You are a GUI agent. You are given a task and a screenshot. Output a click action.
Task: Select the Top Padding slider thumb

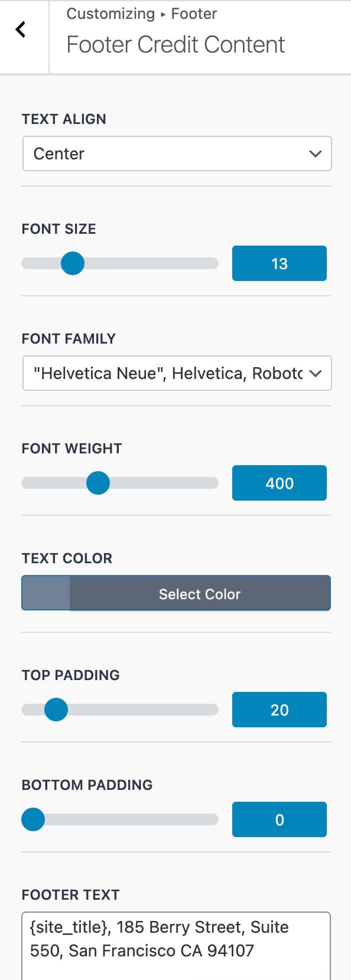[56, 710]
